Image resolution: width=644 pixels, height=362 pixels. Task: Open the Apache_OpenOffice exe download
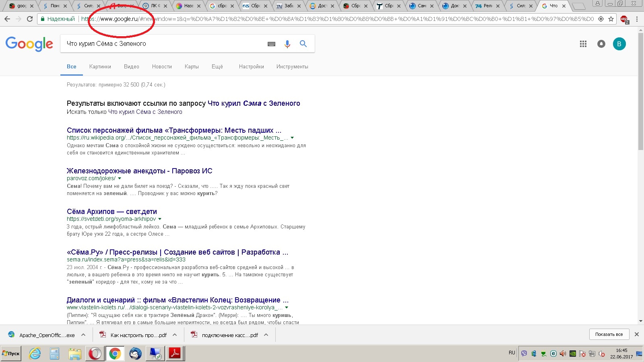click(x=42, y=335)
